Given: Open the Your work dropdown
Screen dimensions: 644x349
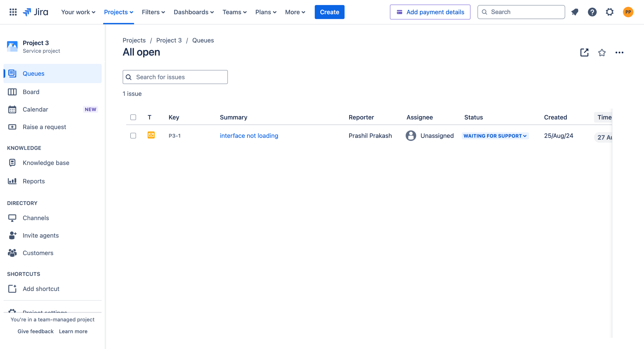Looking at the screenshot, I should [78, 12].
